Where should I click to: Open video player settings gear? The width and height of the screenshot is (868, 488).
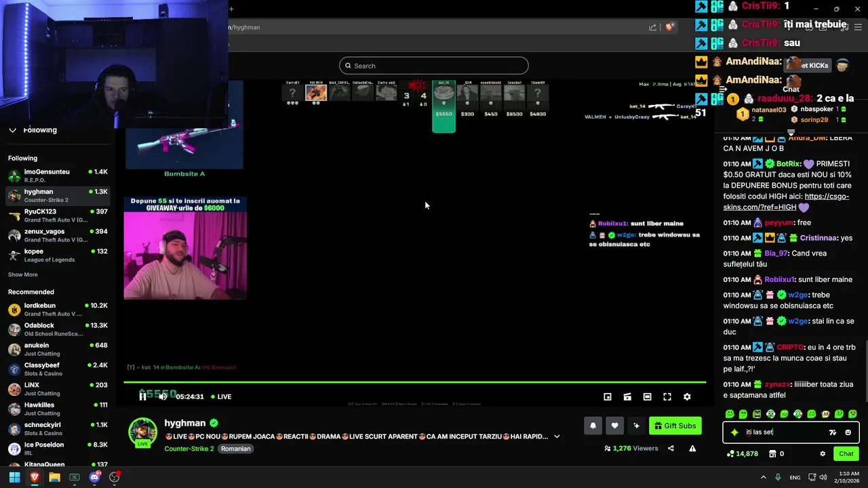[687, 396]
